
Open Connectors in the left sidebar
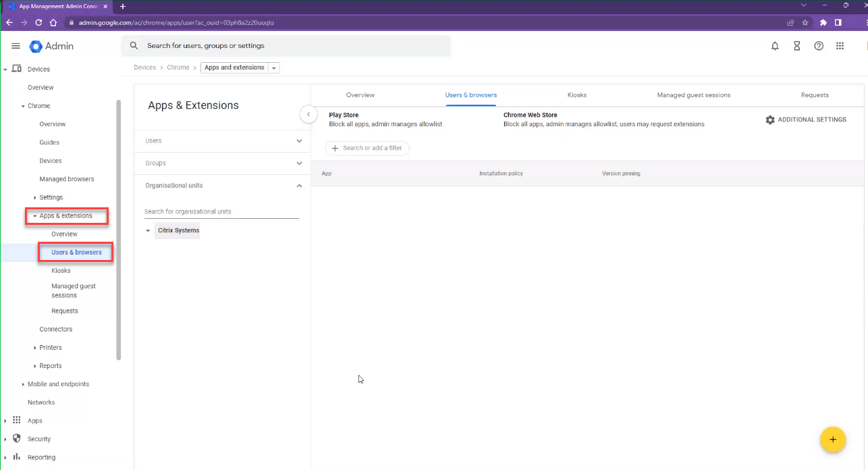pyautogui.click(x=56, y=330)
